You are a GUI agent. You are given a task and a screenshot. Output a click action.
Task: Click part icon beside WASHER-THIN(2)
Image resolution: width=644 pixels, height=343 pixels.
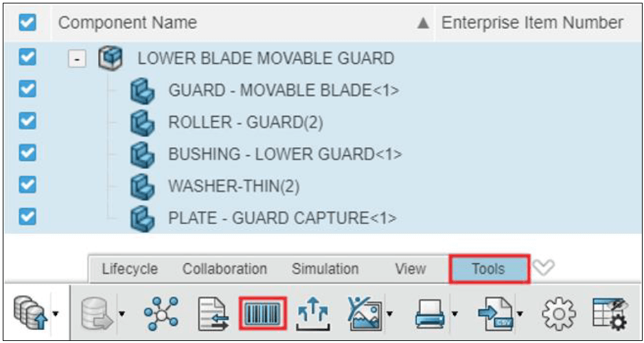(143, 186)
